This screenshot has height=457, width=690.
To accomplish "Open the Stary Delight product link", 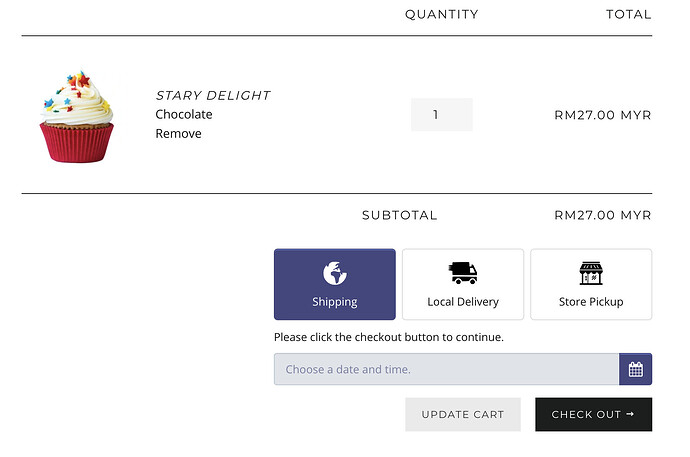I will point(213,96).
